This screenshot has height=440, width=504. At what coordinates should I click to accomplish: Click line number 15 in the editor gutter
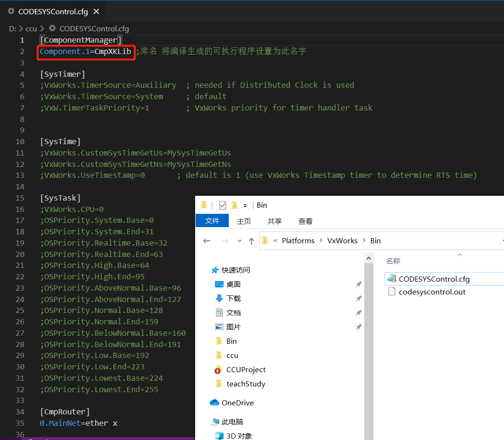click(20, 198)
